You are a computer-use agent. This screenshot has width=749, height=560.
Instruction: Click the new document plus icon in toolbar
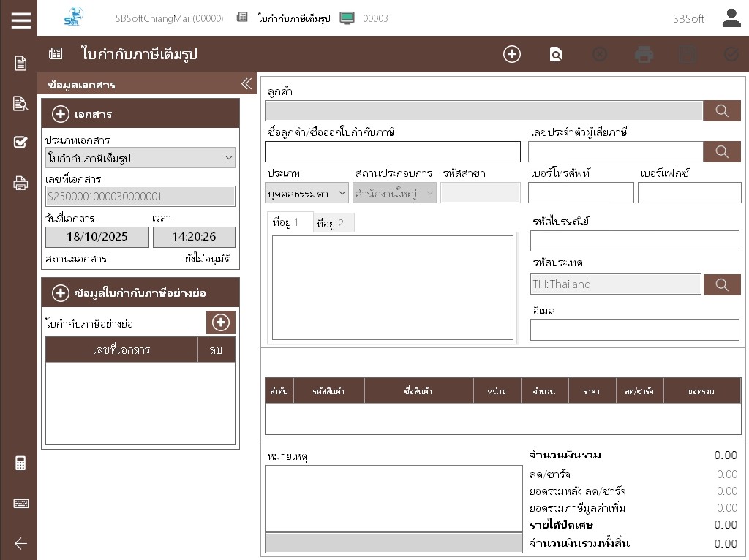pos(511,54)
